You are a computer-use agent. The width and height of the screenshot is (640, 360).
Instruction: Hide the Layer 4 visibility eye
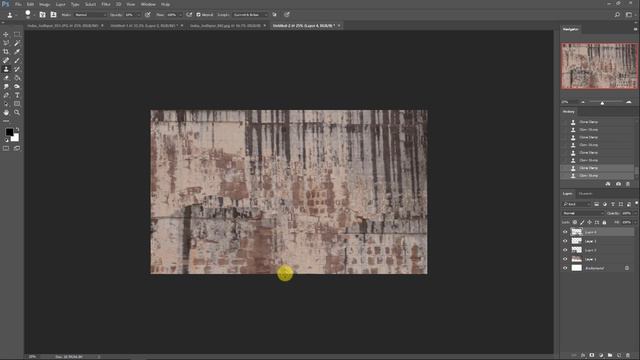point(565,232)
